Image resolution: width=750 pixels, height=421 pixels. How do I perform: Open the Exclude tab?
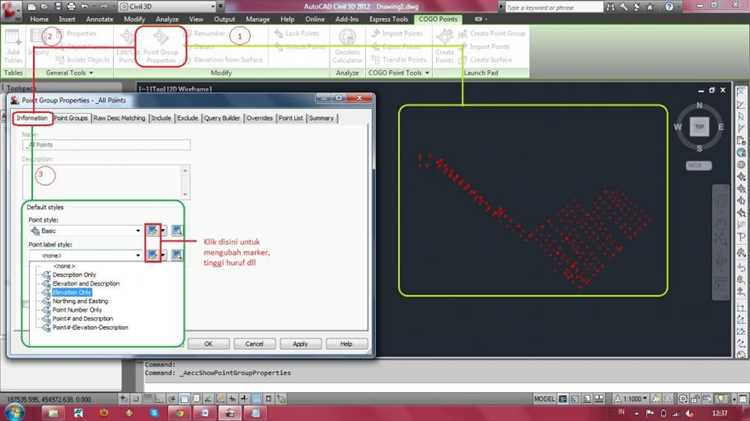(x=188, y=118)
